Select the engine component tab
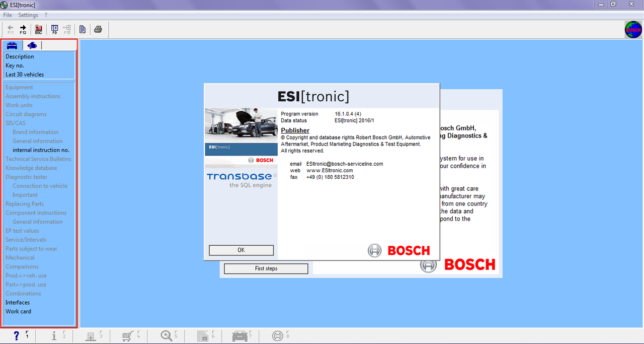644x344 pixels. pyautogui.click(x=32, y=45)
